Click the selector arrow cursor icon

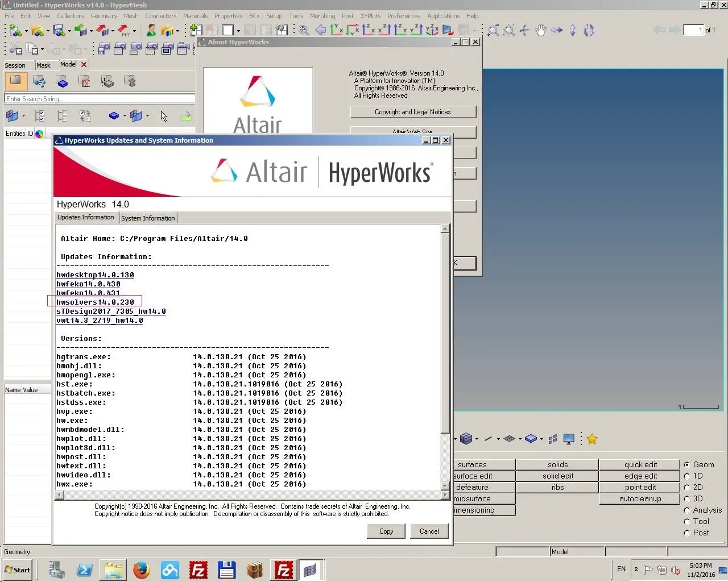pyautogui.click(x=164, y=116)
